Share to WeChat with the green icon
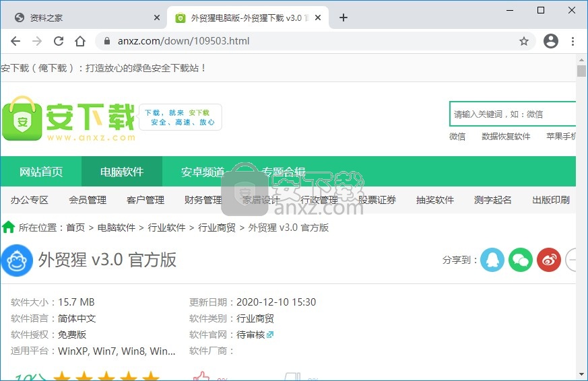588x381 pixels. point(521,259)
